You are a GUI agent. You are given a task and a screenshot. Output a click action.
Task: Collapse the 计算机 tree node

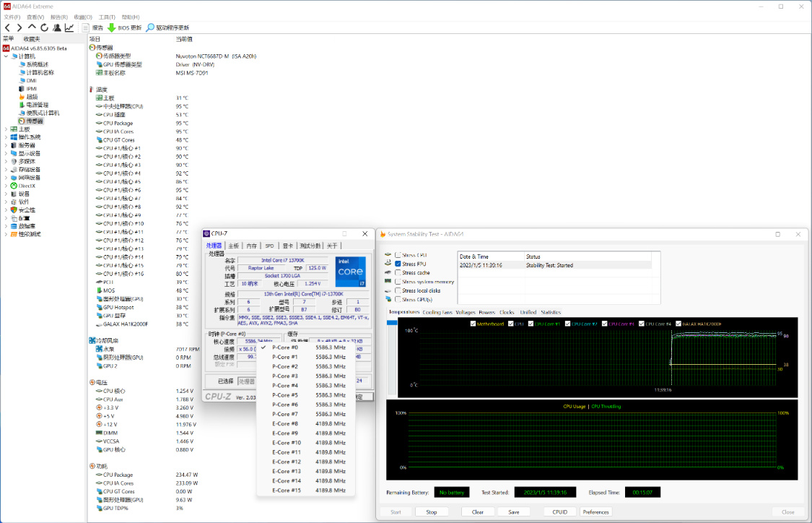click(6, 56)
